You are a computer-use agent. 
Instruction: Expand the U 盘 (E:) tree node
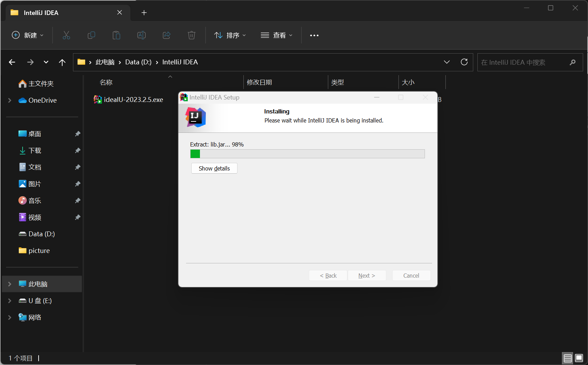pos(10,301)
